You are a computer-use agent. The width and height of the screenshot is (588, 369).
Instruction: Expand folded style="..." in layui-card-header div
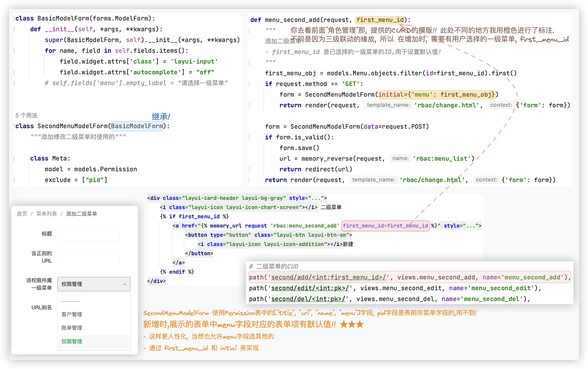click(x=316, y=198)
